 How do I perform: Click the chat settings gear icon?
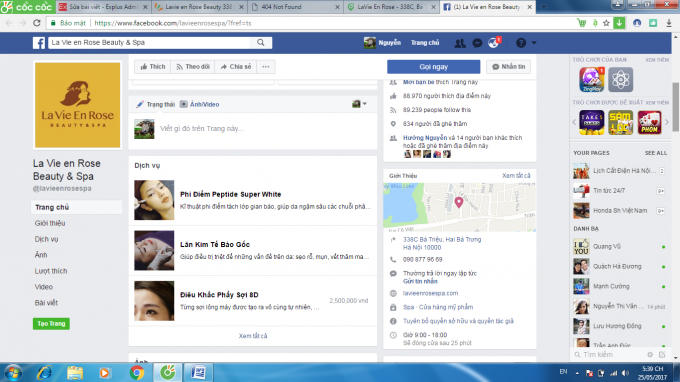tap(650, 355)
